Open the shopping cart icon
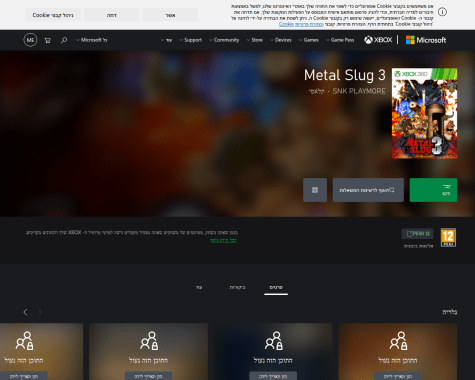The height and width of the screenshot is (380, 475). [48, 40]
